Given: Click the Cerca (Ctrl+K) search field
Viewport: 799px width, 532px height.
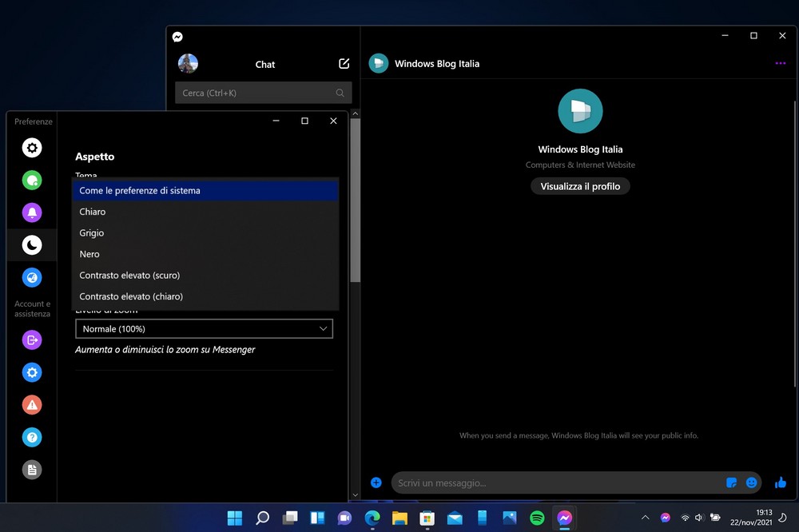Looking at the screenshot, I should click(x=257, y=93).
